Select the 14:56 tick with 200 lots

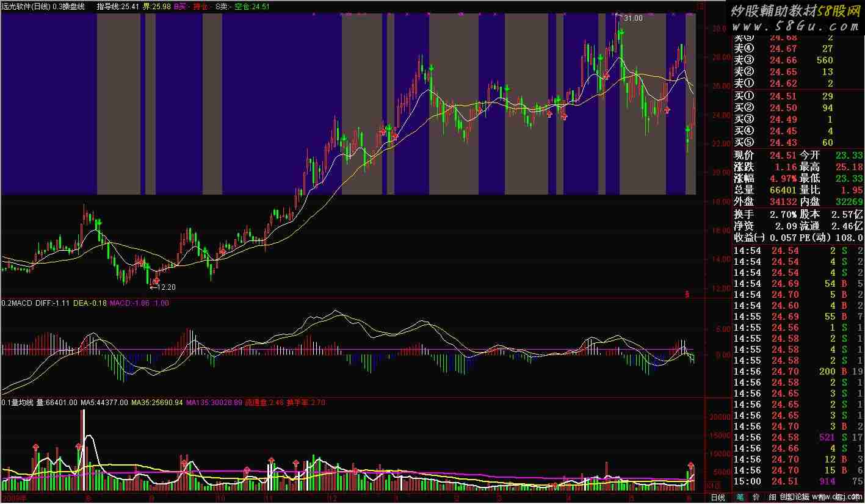798,371
